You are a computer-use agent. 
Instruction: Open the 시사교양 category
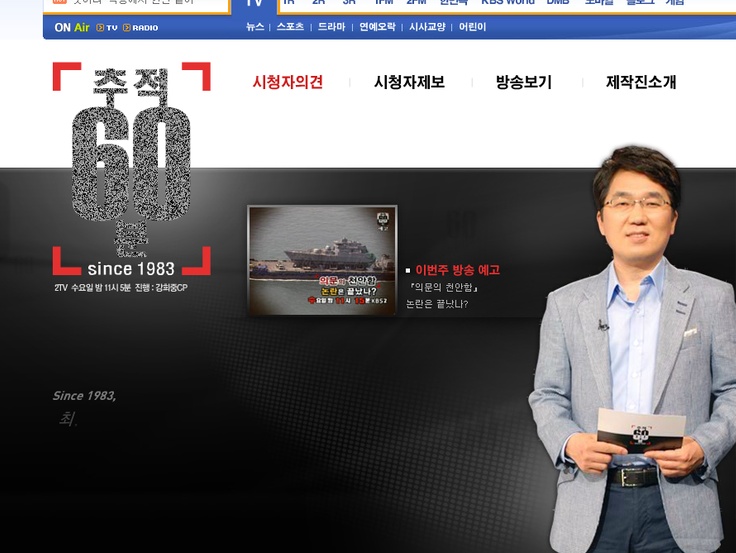tap(427, 27)
